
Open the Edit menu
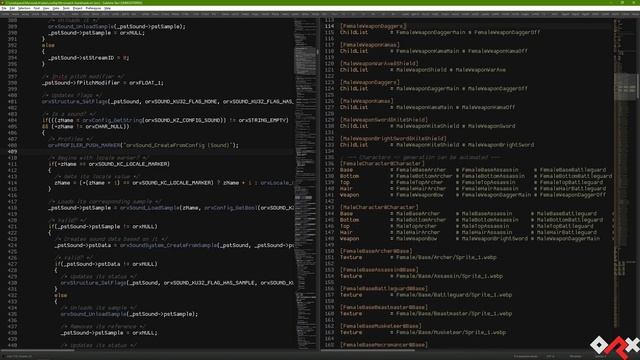coord(12,8)
